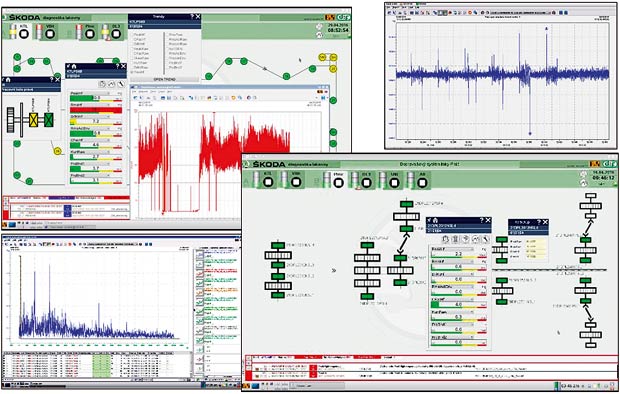Click the trash icon in the conveyor window measurement panel
Screen dimensions: 620x394
click(455, 239)
